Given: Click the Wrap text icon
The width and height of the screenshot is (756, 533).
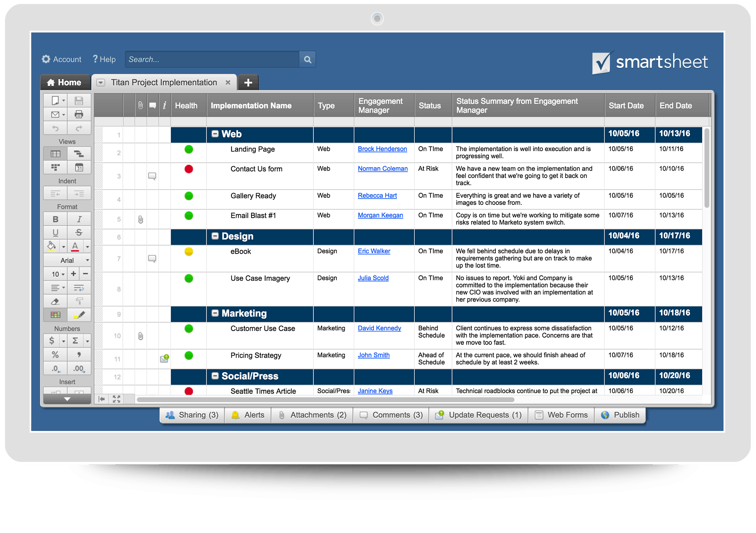Looking at the screenshot, I should [79, 288].
